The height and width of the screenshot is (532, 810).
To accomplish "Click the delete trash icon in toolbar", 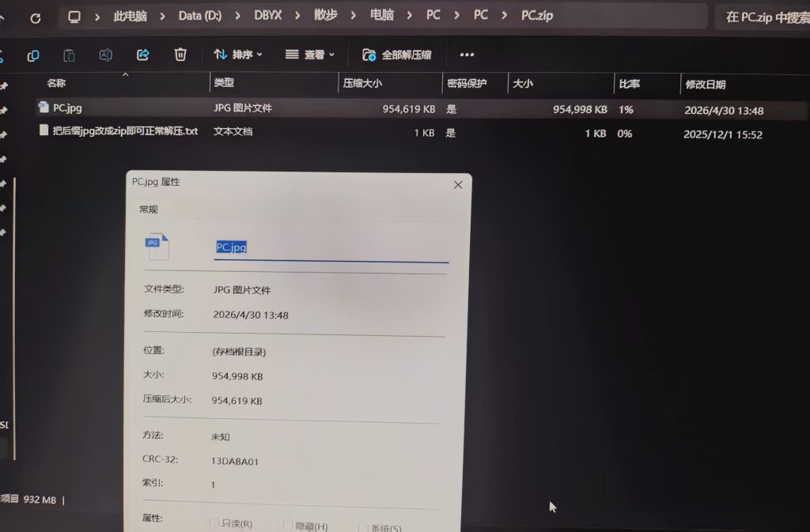I will (180, 55).
